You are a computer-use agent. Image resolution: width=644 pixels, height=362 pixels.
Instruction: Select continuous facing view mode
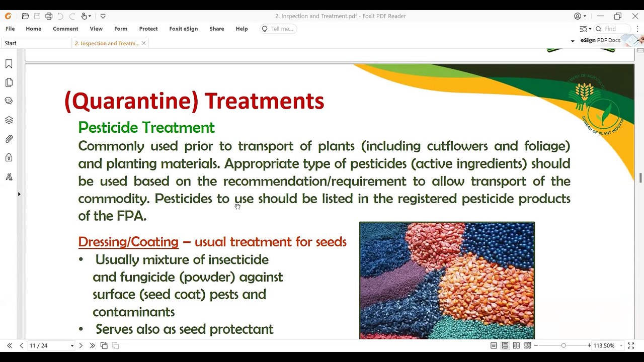pos(527,345)
